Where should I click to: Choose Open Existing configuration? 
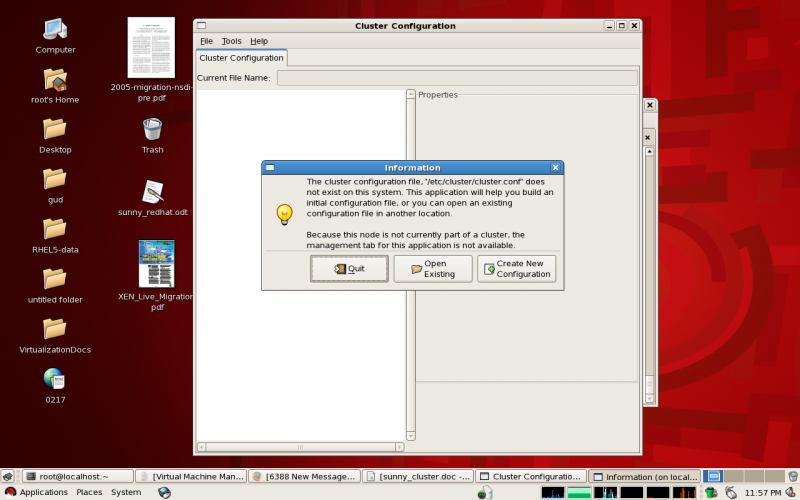point(433,268)
